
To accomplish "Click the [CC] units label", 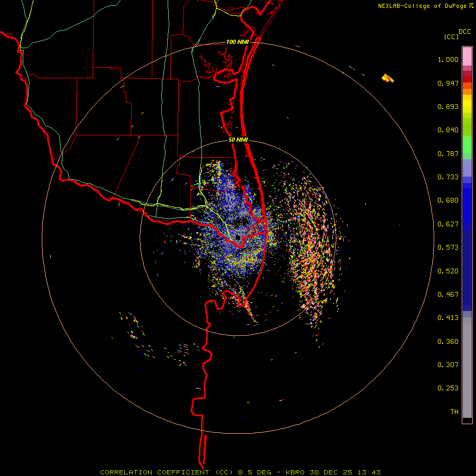I will 452,36.
